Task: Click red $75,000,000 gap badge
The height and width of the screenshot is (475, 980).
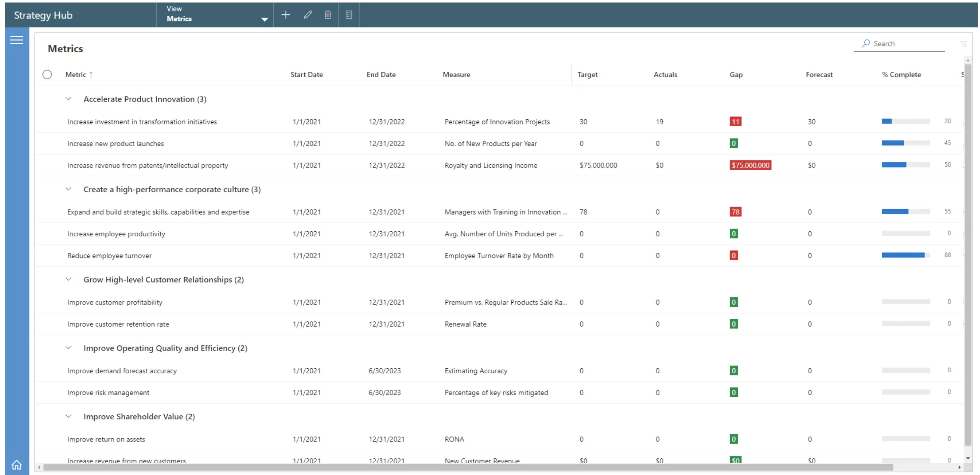Action: [x=750, y=165]
